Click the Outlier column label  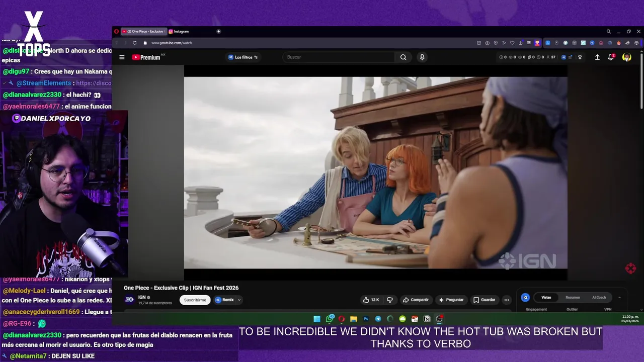coord(572,309)
